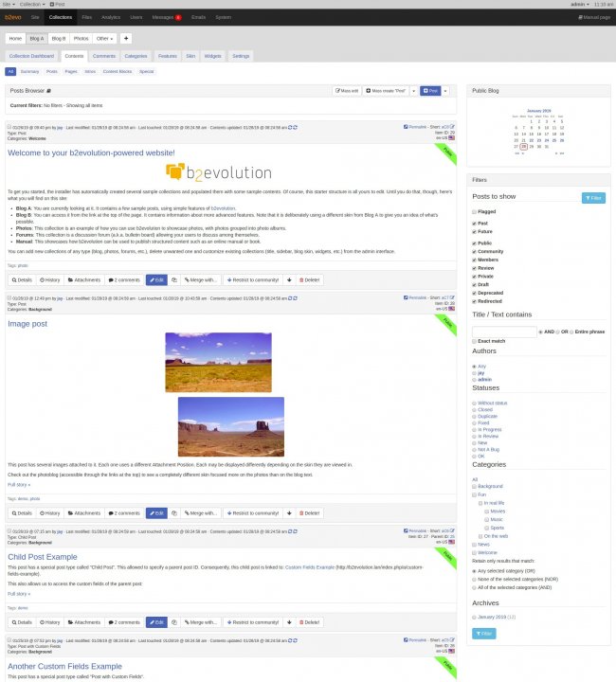Open the admin user dropdown
Image resolution: width=616 pixels, height=682 pixels.
pyautogui.click(x=579, y=5)
